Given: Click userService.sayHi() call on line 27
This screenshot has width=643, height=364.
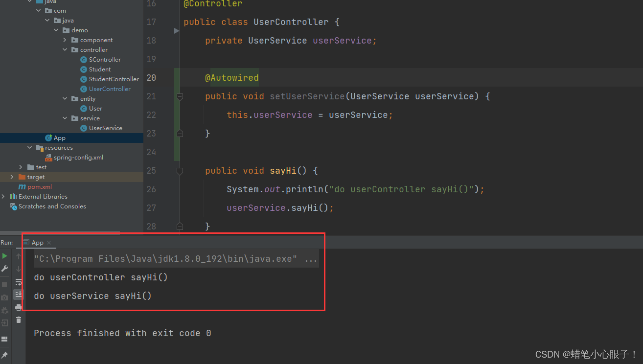Looking at the screenshot, I should pyautogui.click(x=280, y=208).
